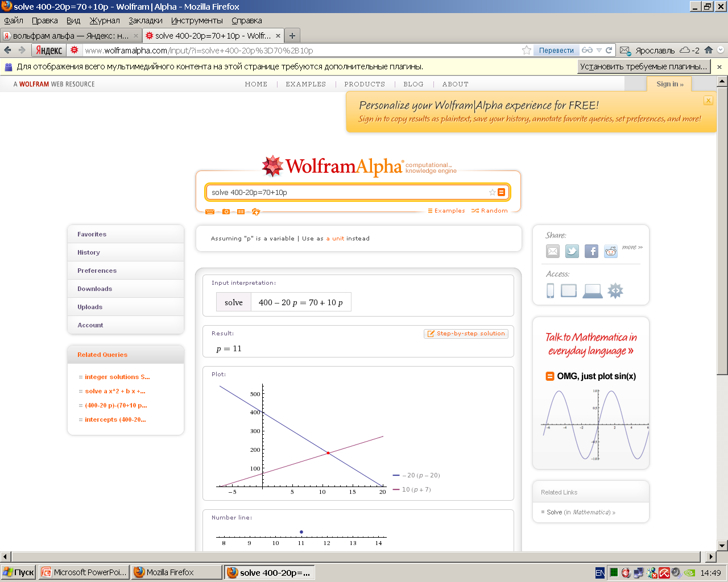Submit query with orange equals button
Viewport: 728px width, 582px height.
(501, 192)
